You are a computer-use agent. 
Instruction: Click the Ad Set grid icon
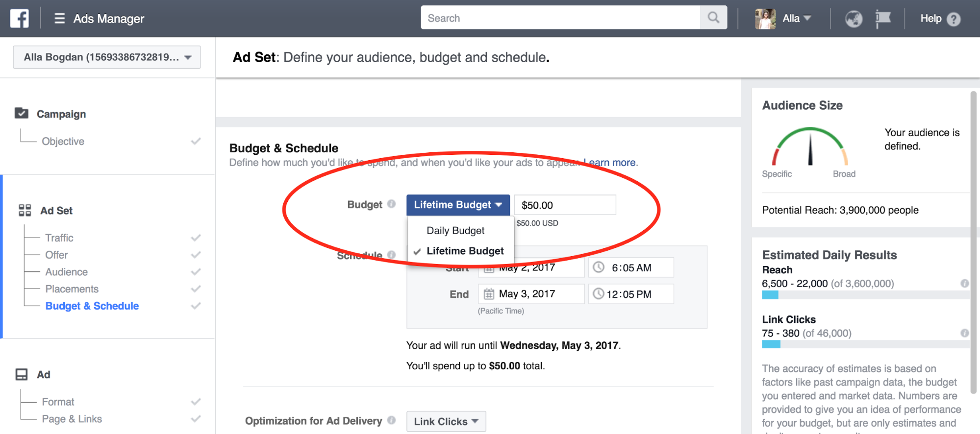pos(25,211)
